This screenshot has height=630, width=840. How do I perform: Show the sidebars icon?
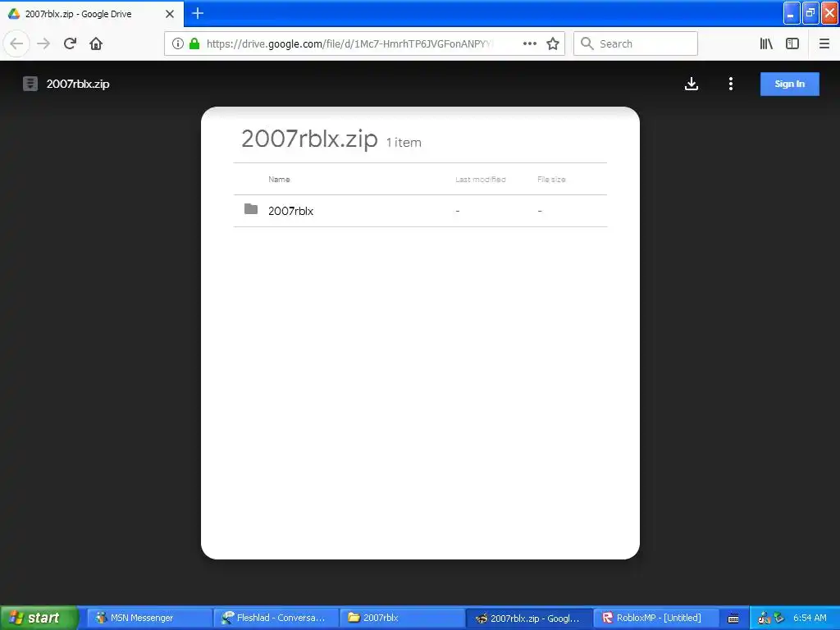tap(792, 43)
